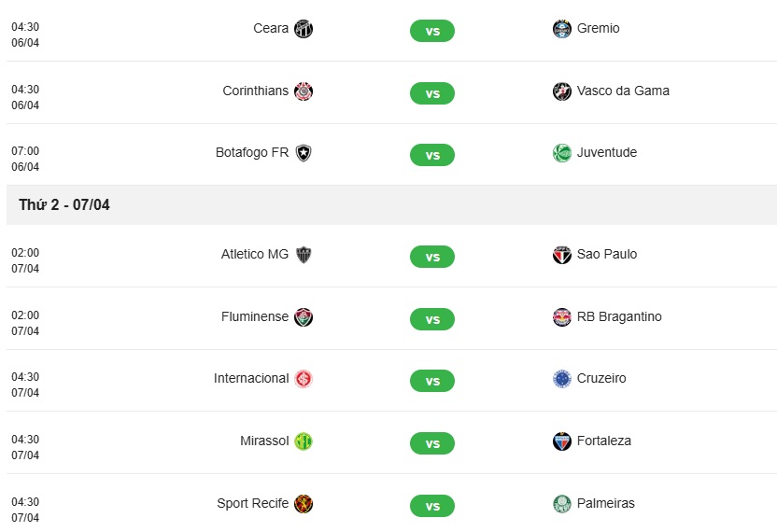Click the Thứ 2 - 07/04 date header
The width and height of the screenshot is (777, 532).
[x=64, y=204]
